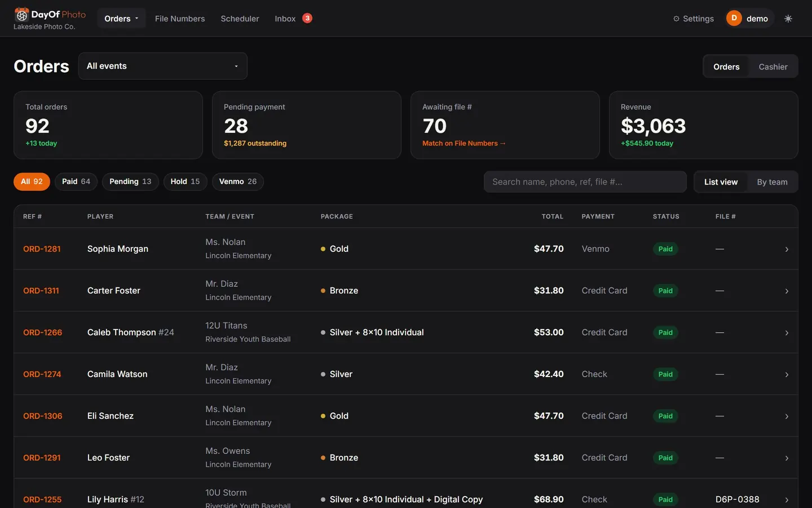Open ORD-1306 row chevron arrow
The image size is (812, 508).
[787, 417]
